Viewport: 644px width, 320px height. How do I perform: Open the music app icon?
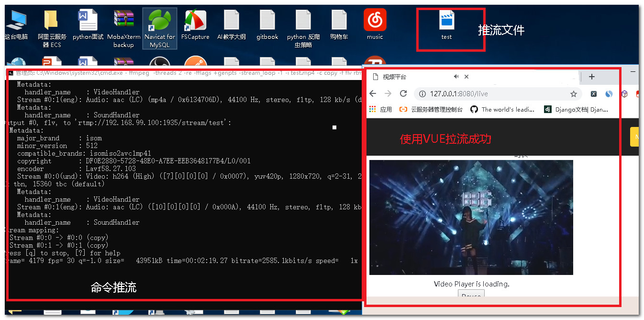(375, 22)
